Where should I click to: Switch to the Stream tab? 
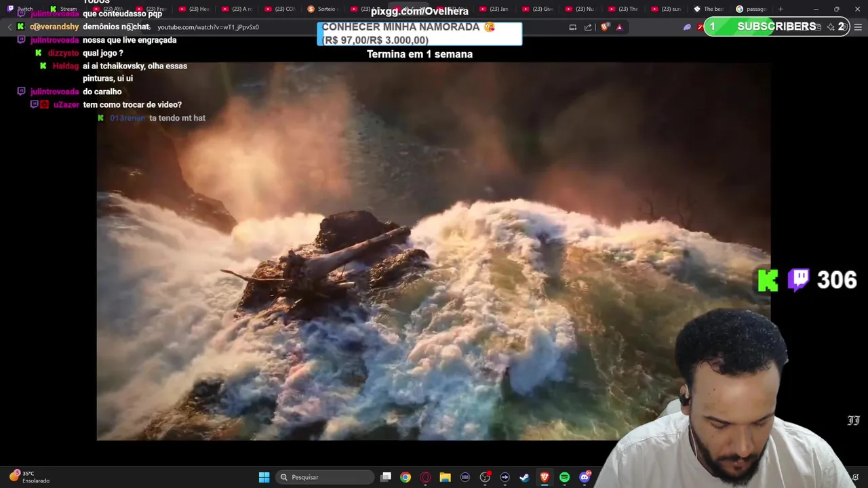pyautogui.click(x=64, y=9)
